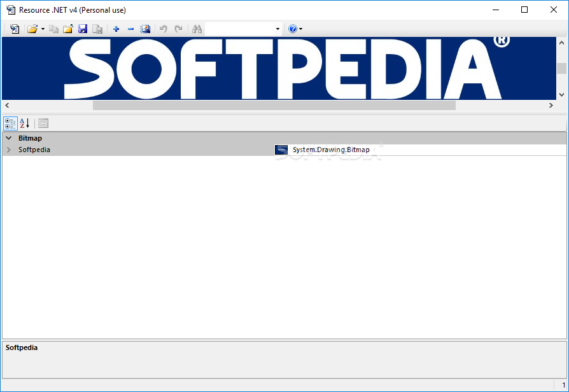Click the Bitmap category header text
Image resolution: width=569 pixels, height=392 pixels.
pyautogui.click(x=30, y=138)
